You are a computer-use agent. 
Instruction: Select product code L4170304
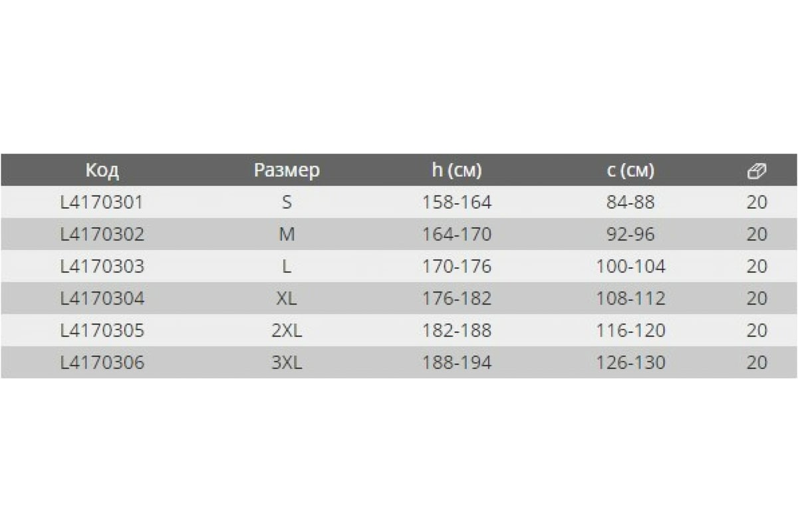click(x=102, y=299)
